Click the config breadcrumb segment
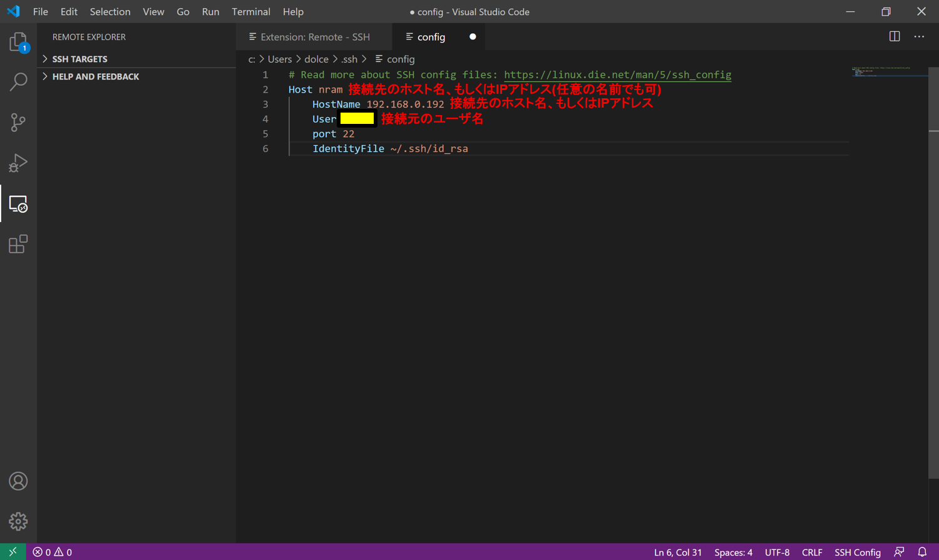 pyautogui.click(x=401, y=59)
